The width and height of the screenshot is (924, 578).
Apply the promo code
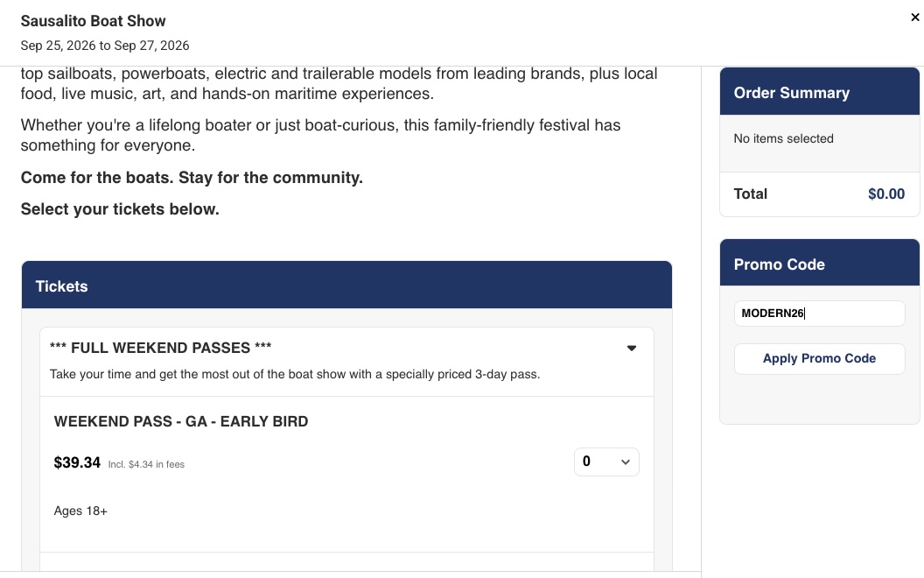(819, 358)
